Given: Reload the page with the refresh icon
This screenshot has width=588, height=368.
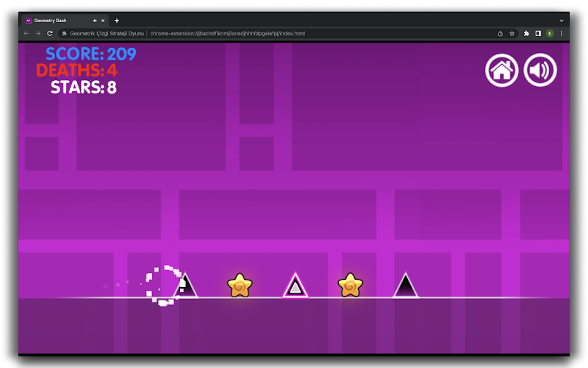Looking at the screenshot, I should click(49, 33).
